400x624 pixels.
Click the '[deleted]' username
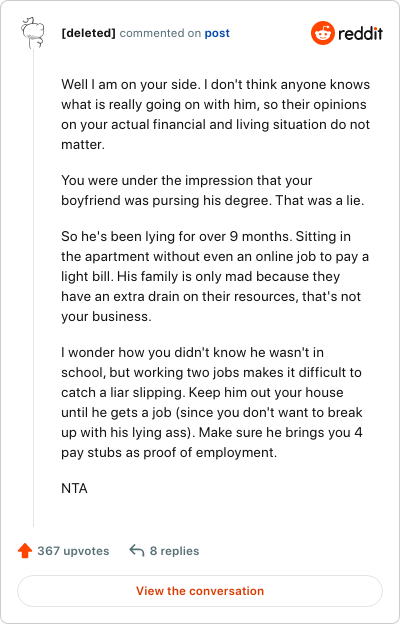(x=88, y=33)
